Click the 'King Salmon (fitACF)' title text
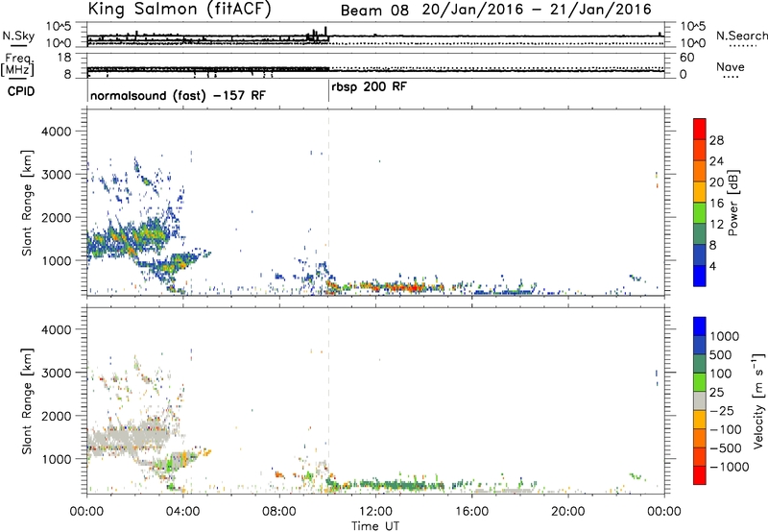The image size is (768, 532). tap(180, 10)
